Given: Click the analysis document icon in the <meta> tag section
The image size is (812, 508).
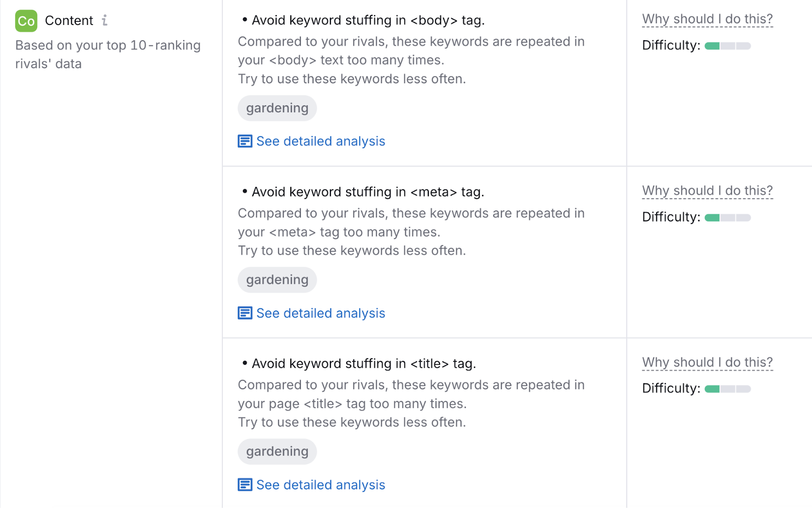Looking at the screenshot, I should pos(245,313).
